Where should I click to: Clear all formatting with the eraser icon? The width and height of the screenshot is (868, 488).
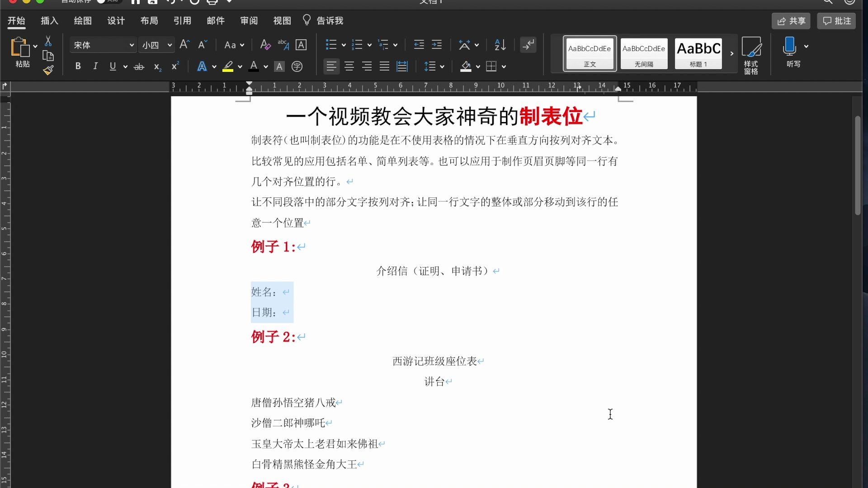(x=265, y=45)
